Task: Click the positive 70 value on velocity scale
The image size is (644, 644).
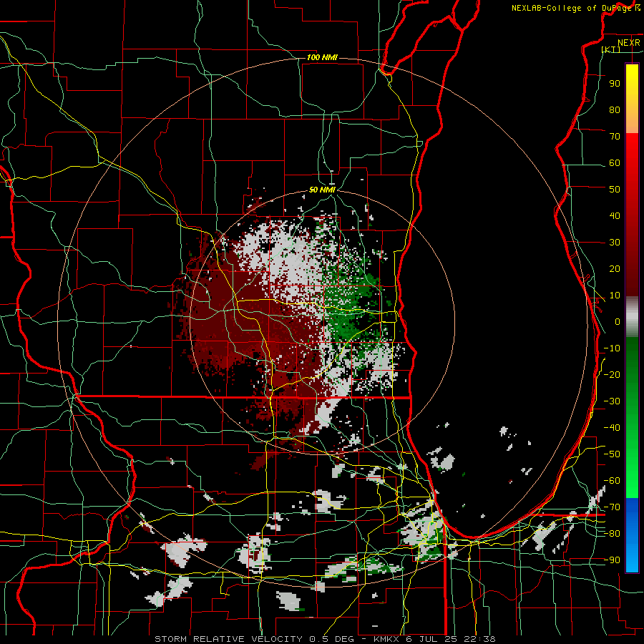Action: click(615, 137)
